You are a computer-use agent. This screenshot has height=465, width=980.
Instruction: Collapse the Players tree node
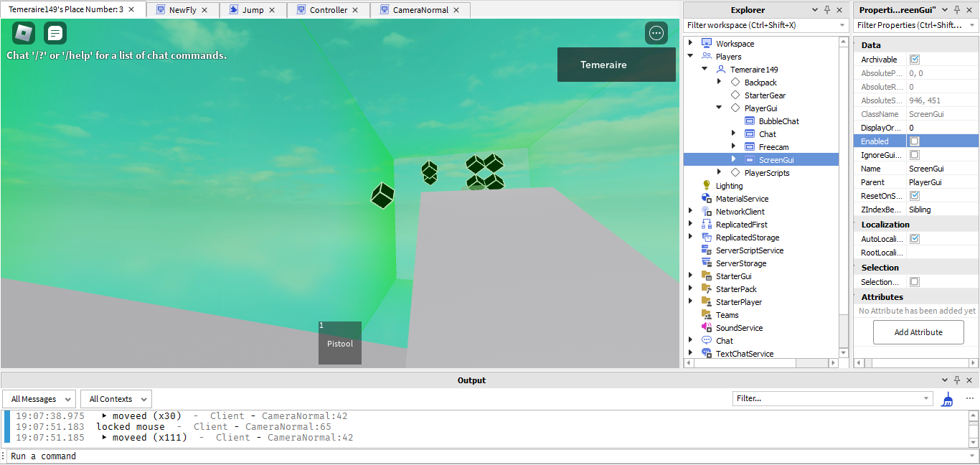point(690,57)
